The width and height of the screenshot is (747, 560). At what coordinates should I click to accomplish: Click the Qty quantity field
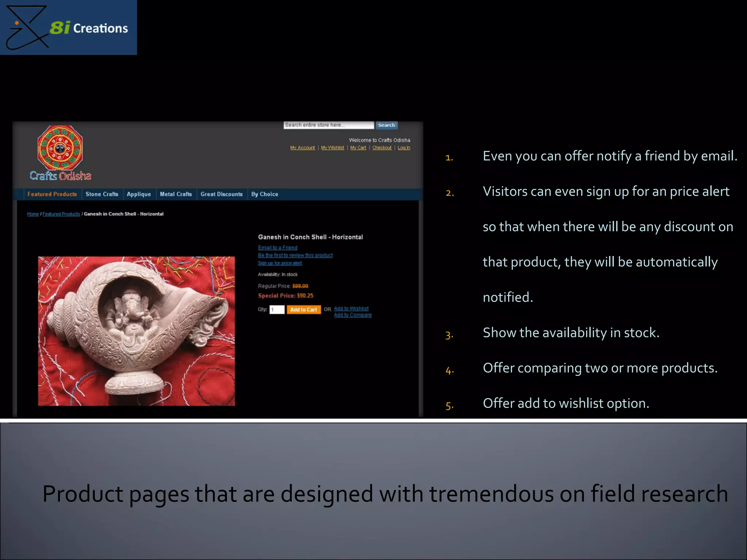click(x=277, y=310)
